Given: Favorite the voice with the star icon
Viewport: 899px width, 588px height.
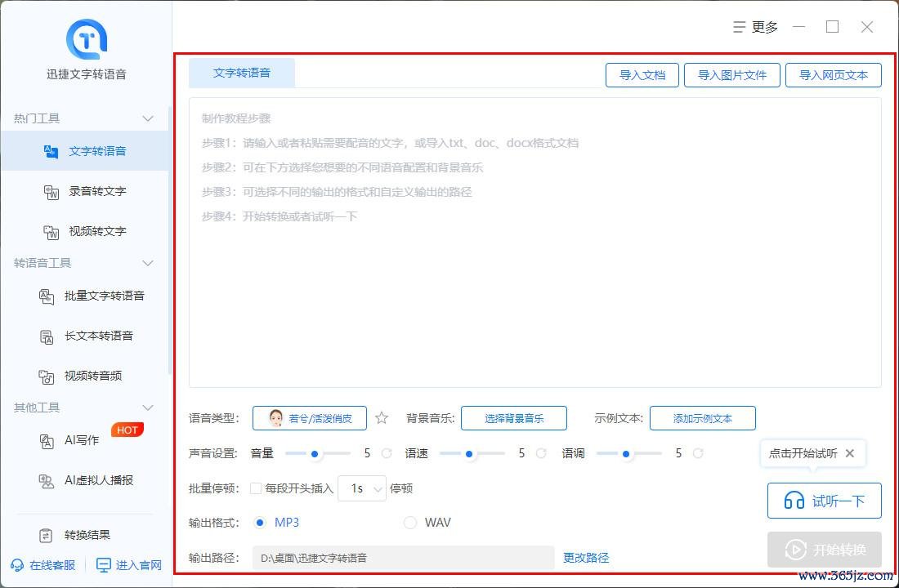Looking at the screenshot, I should click(382, 418).
